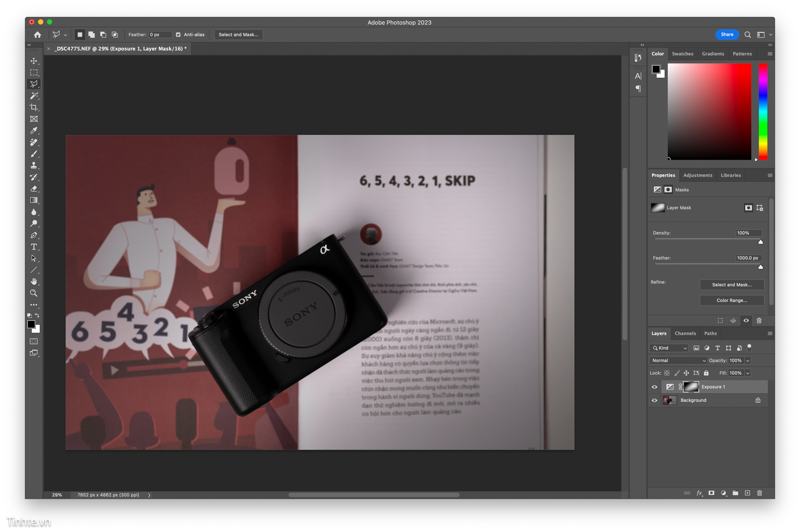Toggle the Lock transparent pixels option
The height and width of the screenshot is (532, 800).
click(x=667, y=373)
